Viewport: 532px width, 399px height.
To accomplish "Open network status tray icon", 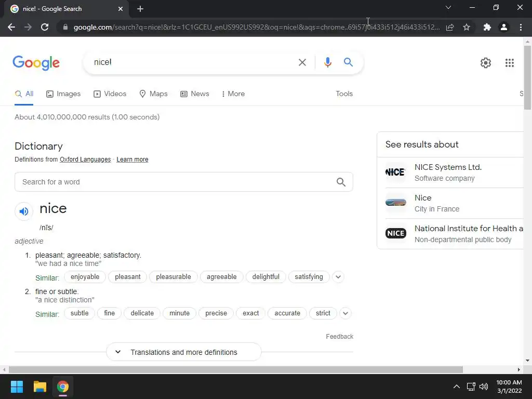I will tap(471, 387).
